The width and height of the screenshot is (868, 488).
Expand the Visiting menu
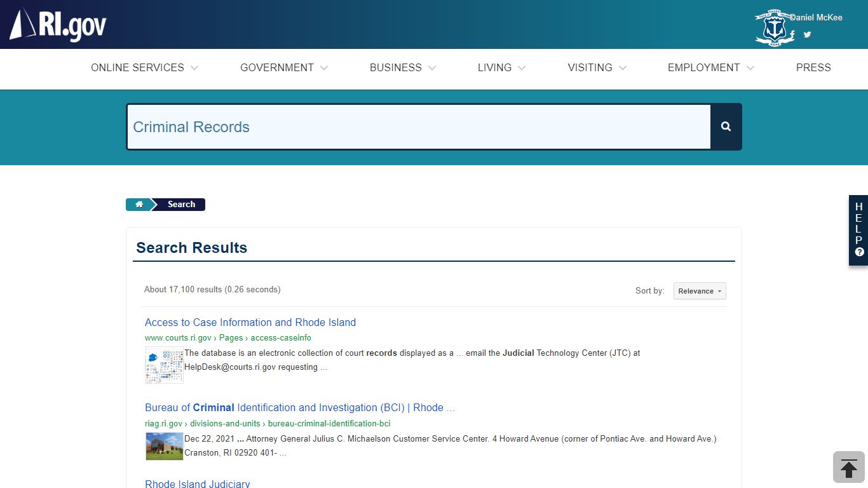pos(597,67)
